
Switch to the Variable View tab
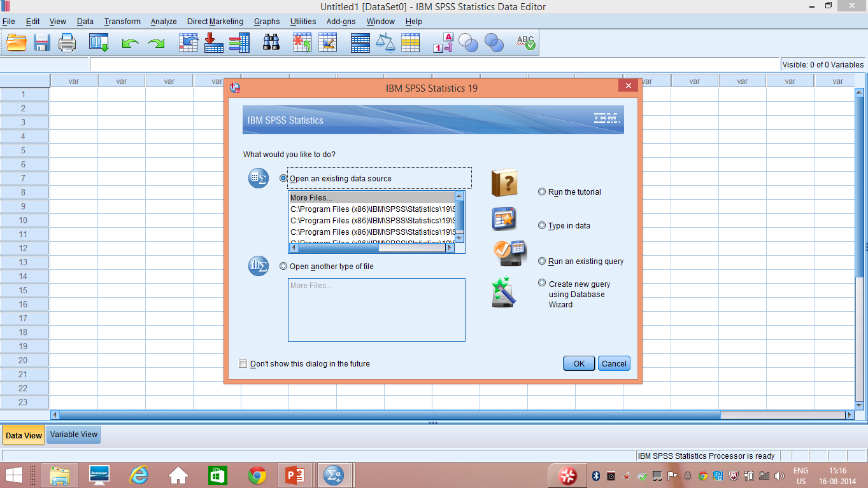pos(73,434)
